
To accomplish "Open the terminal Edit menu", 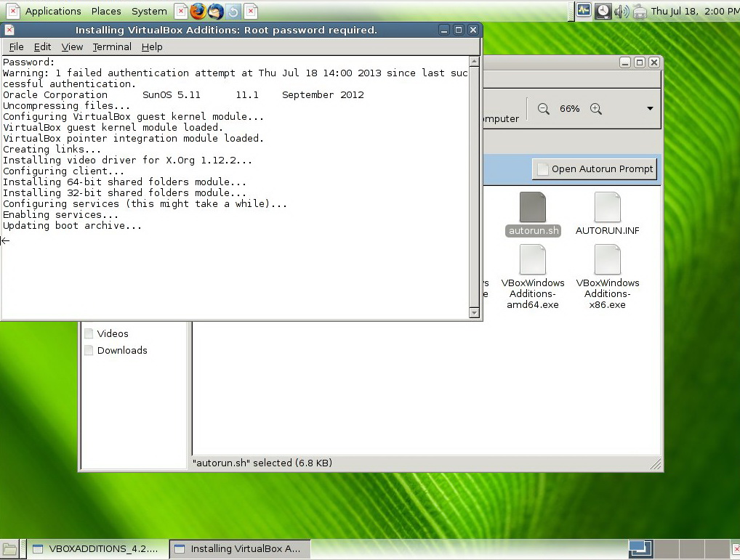I will pos(42,46).
